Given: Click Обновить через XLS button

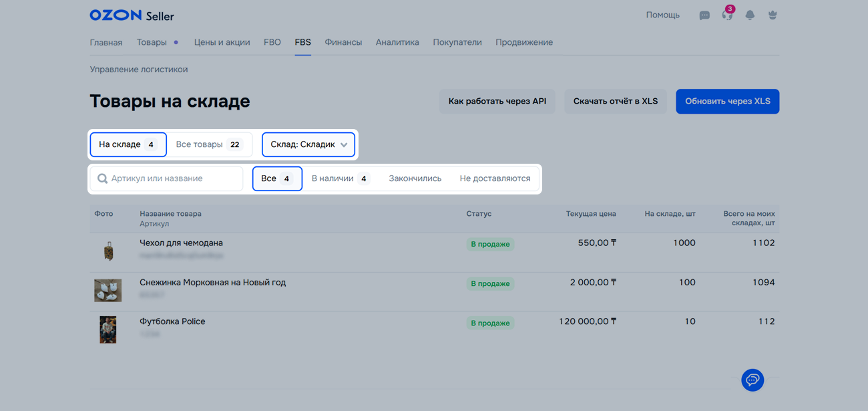Looking at the screenshot, I should pyautogui.click(x=727, y=102).
